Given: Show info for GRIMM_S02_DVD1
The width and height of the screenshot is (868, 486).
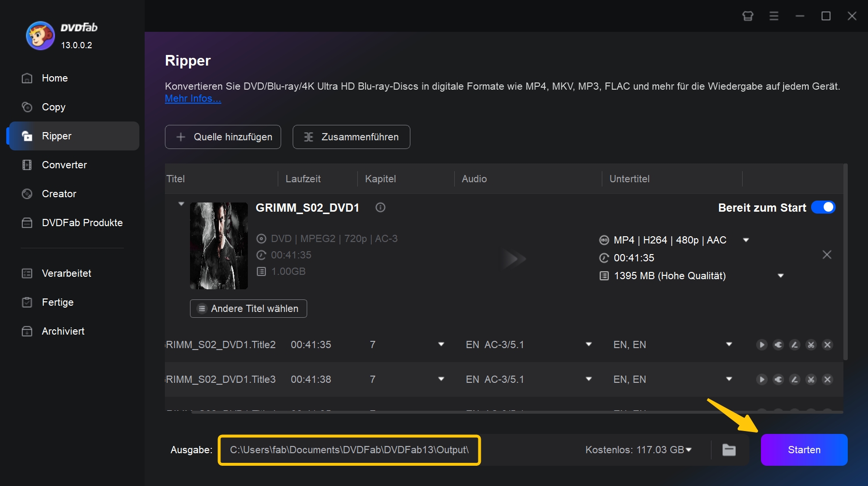Looking at the screenshot, I should [x=380, y=207].
